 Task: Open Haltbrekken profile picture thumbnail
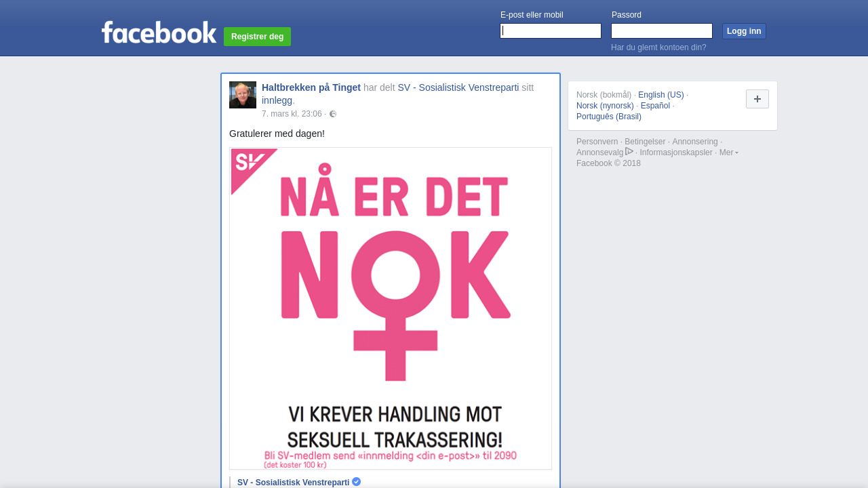pyautogui.click(x=243, y=95)
